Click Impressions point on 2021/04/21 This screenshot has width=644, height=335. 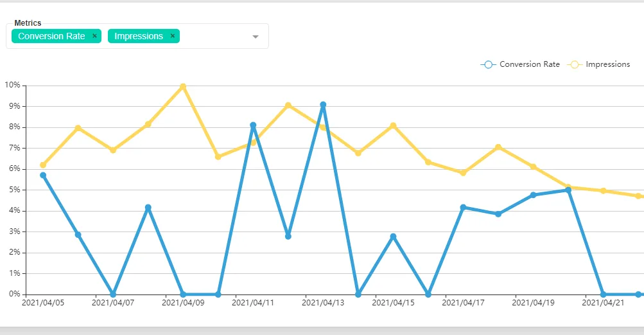[604, 190]
